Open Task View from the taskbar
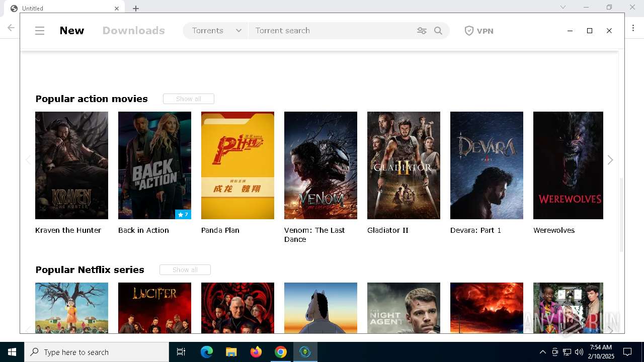 [181, 352]
